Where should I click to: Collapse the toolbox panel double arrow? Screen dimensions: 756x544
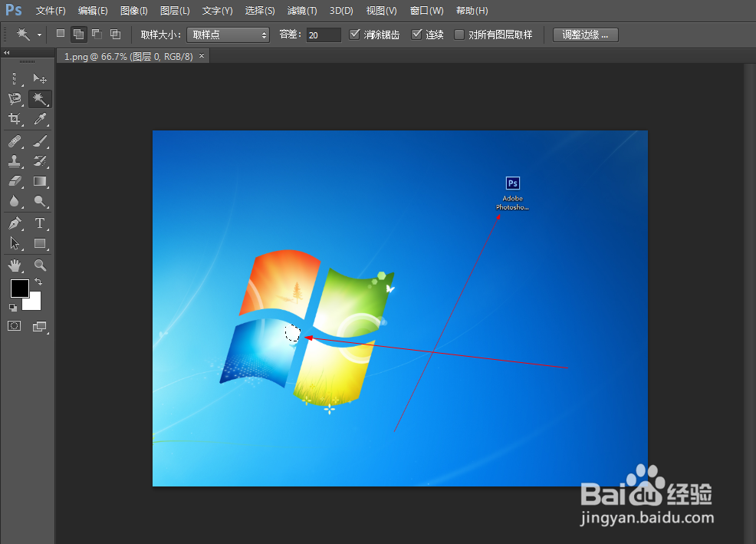tap(7, 52)
